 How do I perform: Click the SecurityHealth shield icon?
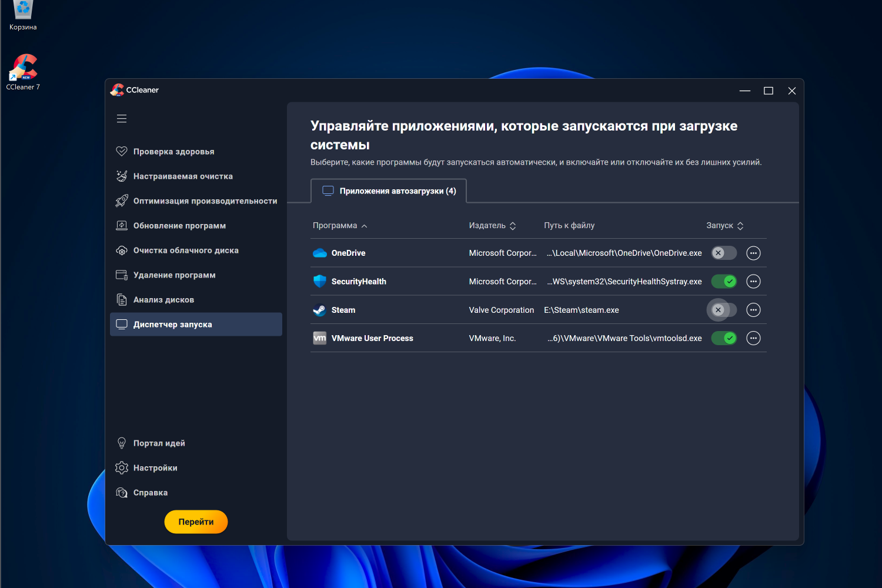click(x=320, y=281)
